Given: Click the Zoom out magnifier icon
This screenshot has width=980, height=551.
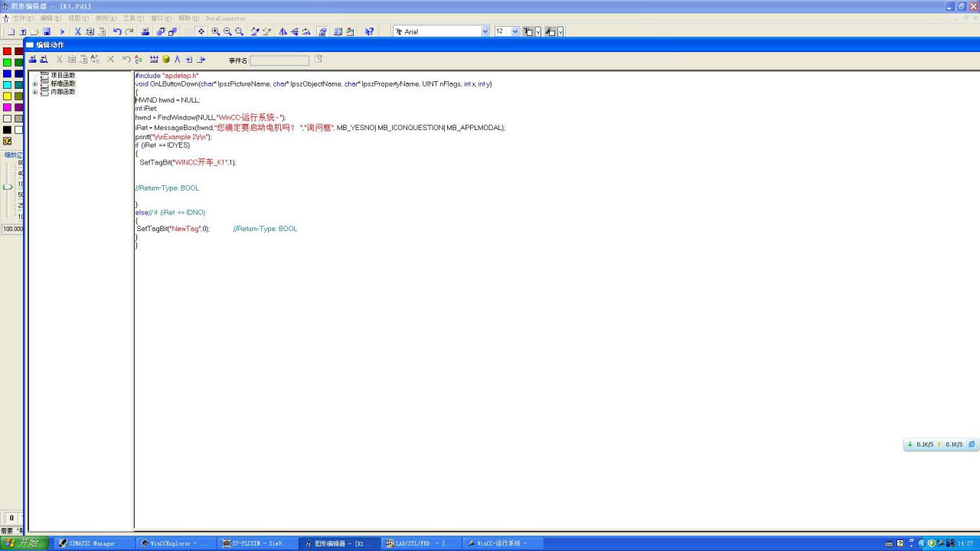Looking at the screenshot, I should 227,31.
